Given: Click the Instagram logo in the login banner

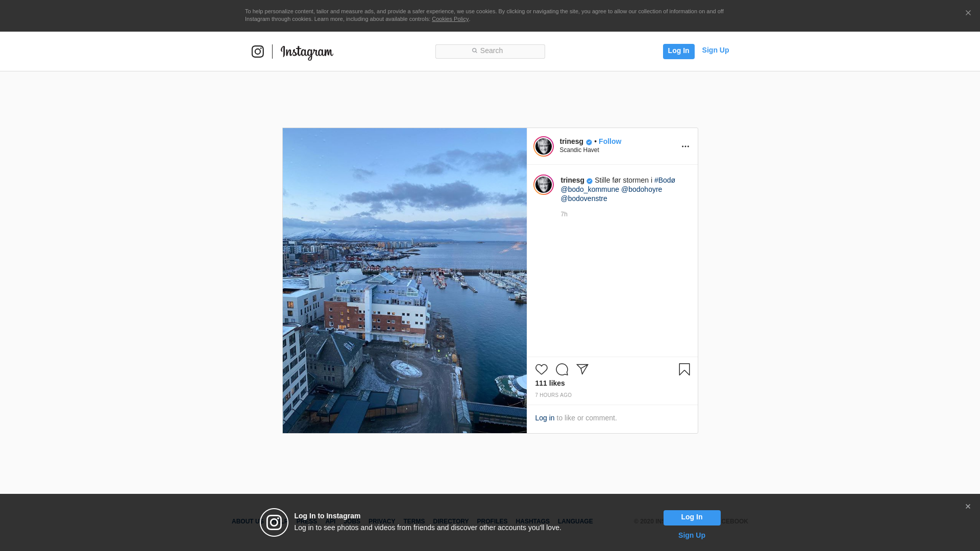Looking at the screenshot, I should (274, 522).
